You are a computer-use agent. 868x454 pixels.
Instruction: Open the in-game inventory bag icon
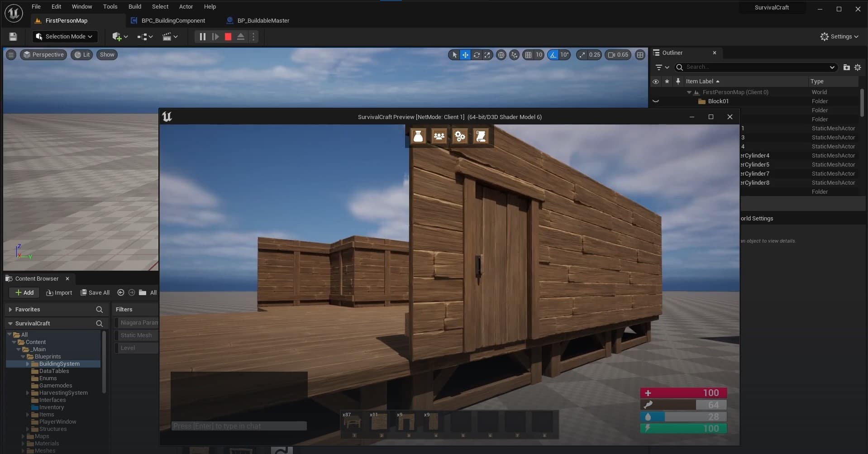(x=418, y=136)
